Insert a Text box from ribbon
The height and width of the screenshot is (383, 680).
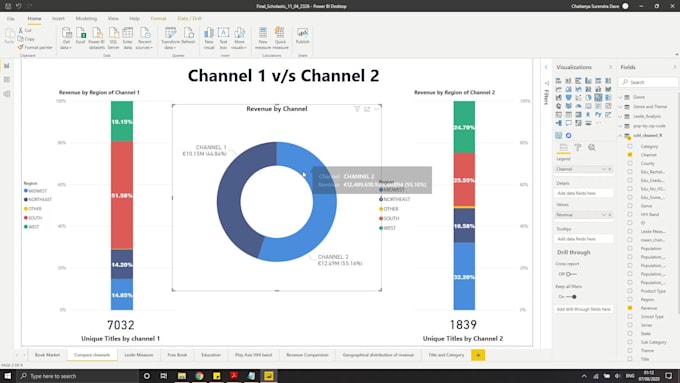tap(223, 38)
